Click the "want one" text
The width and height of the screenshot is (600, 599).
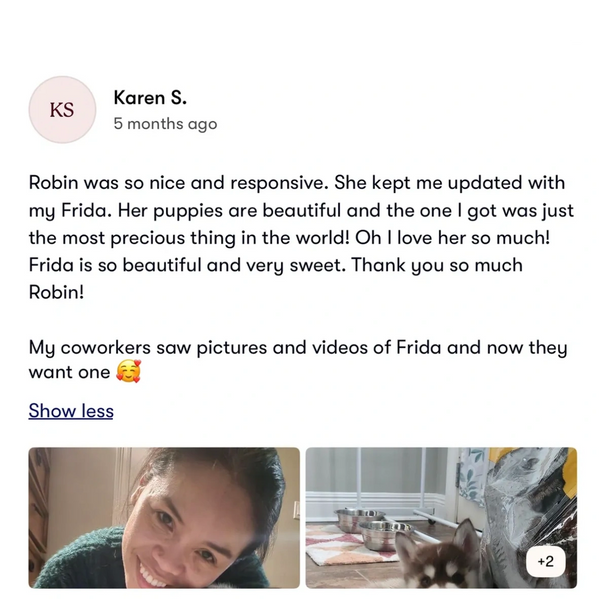pos(68,372)
